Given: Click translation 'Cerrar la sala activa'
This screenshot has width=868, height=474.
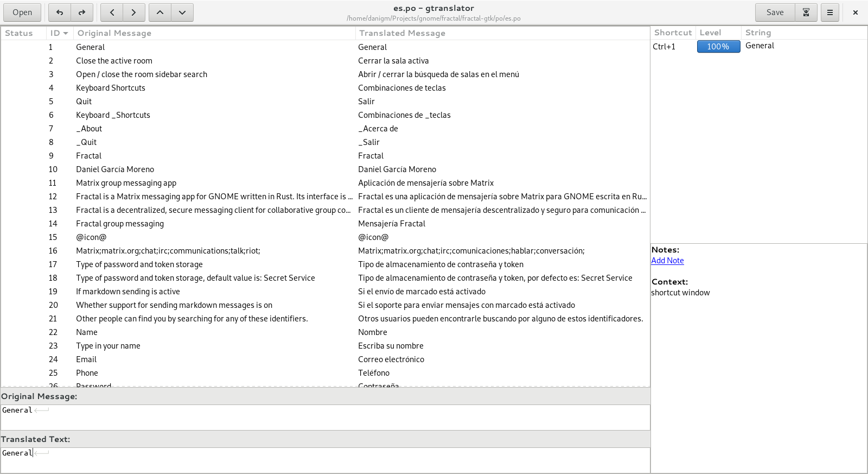Looking at the screenshot, I should pyautogui.click(x=393, y=61).
